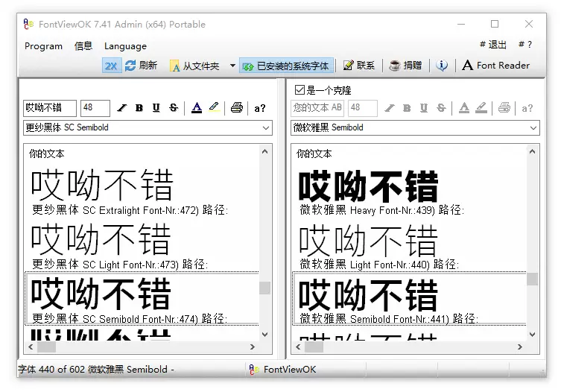The height and width of the screenshot is (392, 561).
Task: Open fonts 从文件夹 from folder
Action: 194,66
